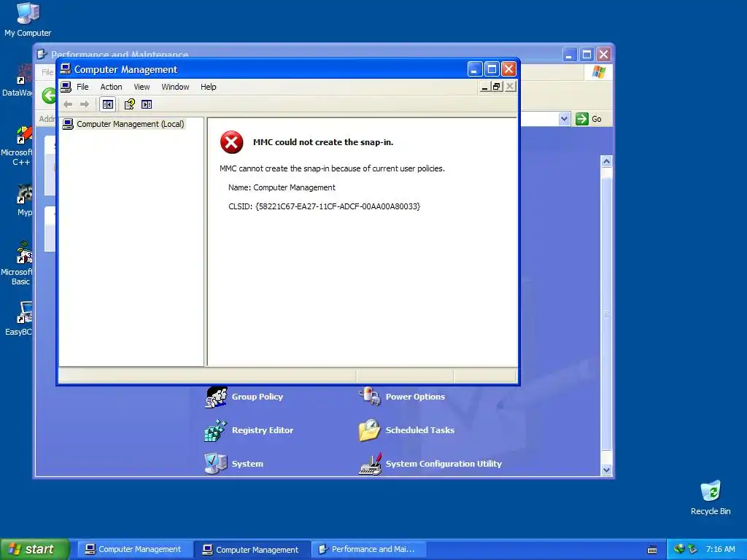Click the first network tray icon near clock
Image resolution: width=747 pixels, height=560 pixels.
pyautogui.click(x=679, y=549)
